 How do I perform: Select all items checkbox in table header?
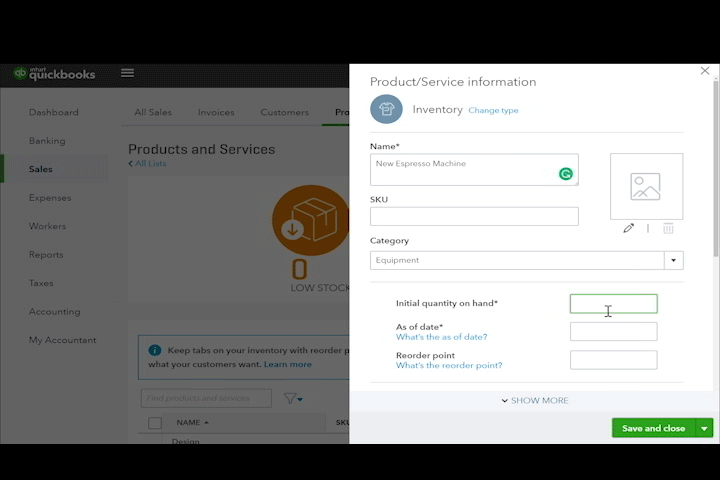[x=155, y=423]
